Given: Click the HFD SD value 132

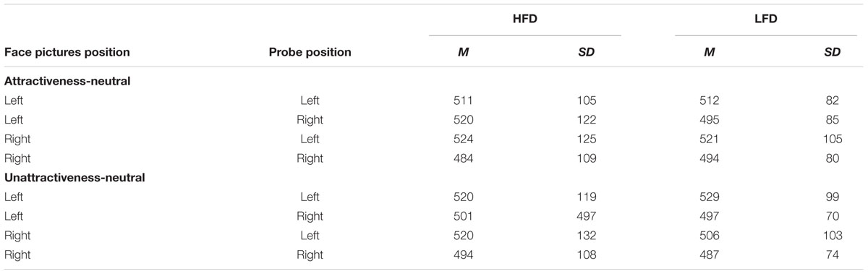Looking at the screenshot, I should [x=587, y=236].
